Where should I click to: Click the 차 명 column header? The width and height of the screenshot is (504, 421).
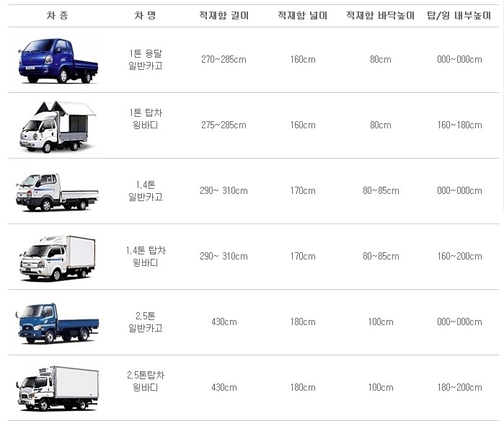145,15
